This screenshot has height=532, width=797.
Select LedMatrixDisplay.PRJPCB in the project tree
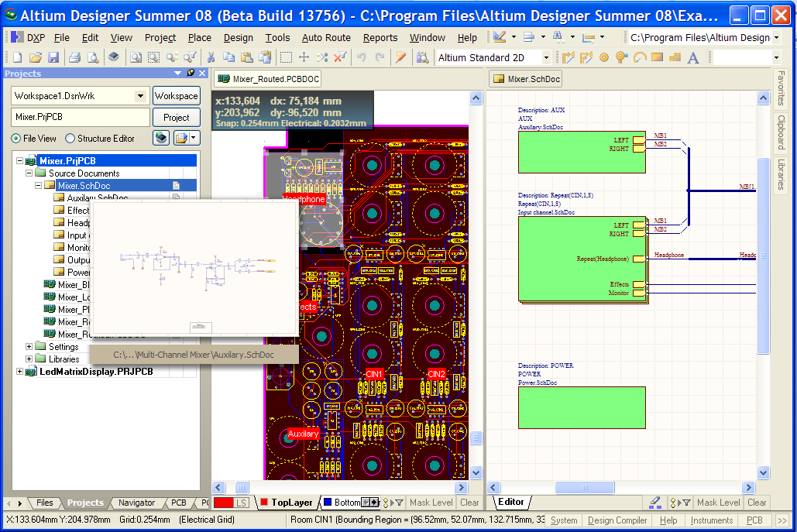click(96, 372)
